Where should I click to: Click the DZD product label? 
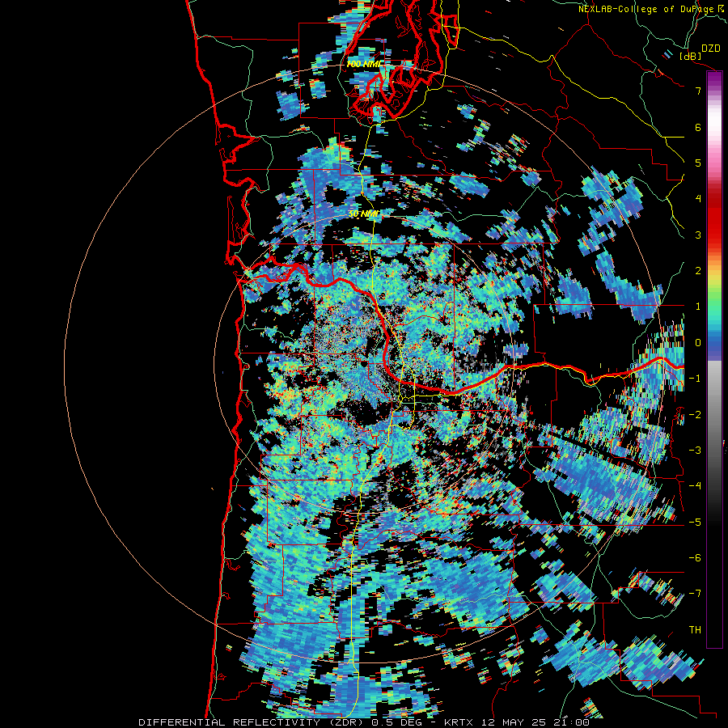[710, 49]
